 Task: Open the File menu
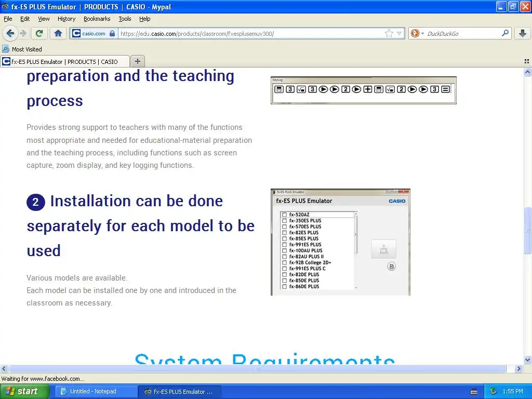point(8,19)
